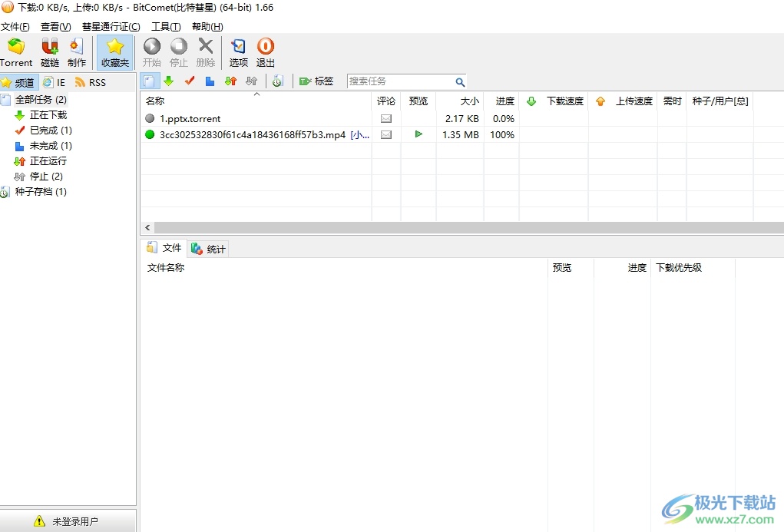The image size is (784, 532).
Task: Click the all-tasks page filter icon
Action: point(150,81)
